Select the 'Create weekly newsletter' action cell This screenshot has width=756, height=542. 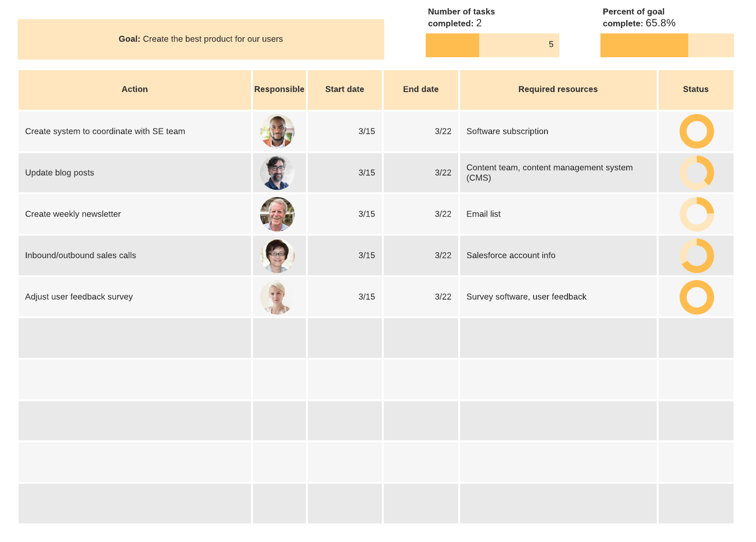coord(135,214)
